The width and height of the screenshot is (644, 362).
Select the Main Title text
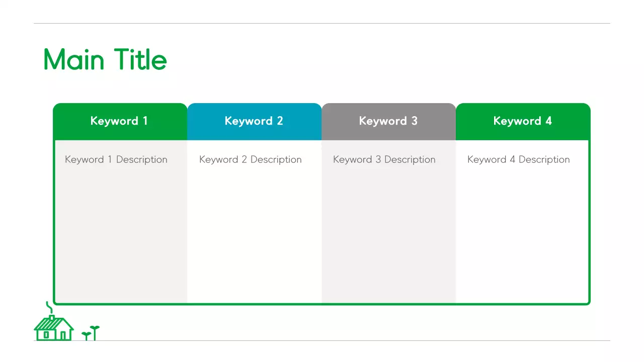pos(105,60)
